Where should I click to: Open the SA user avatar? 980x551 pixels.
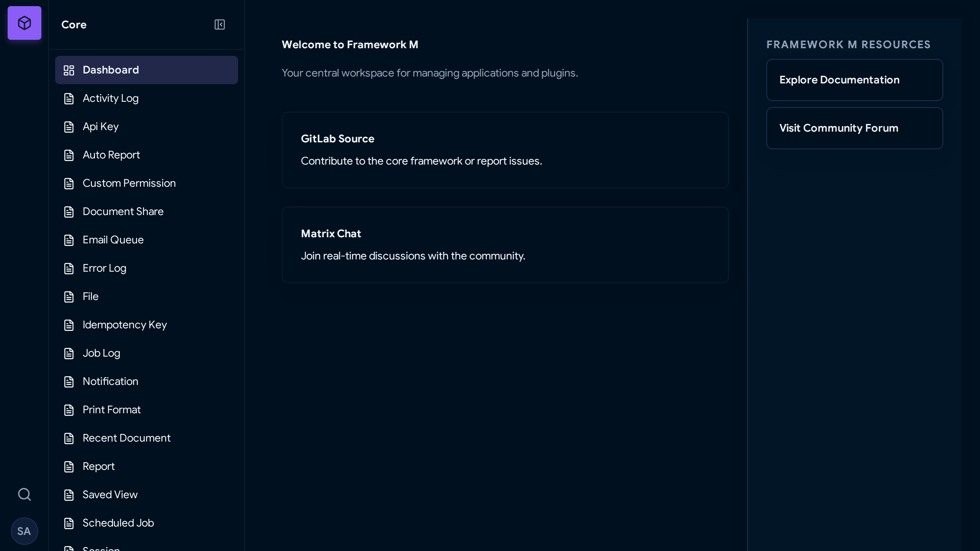[24, 531]
